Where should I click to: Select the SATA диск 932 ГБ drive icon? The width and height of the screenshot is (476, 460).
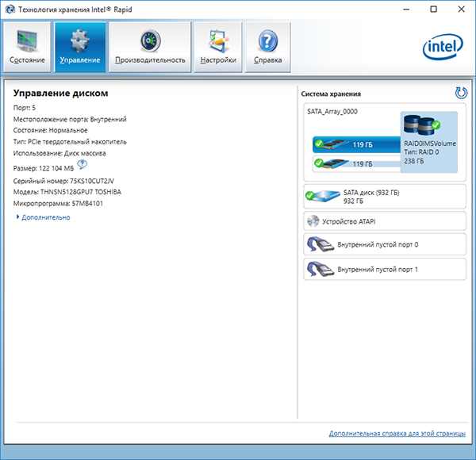322,196
